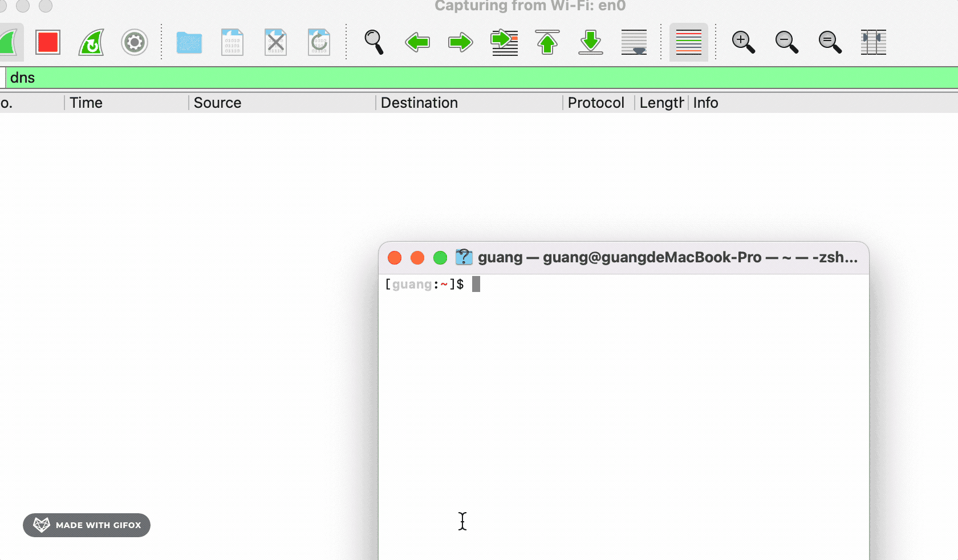Save this capture file icon

click(232, 42)
